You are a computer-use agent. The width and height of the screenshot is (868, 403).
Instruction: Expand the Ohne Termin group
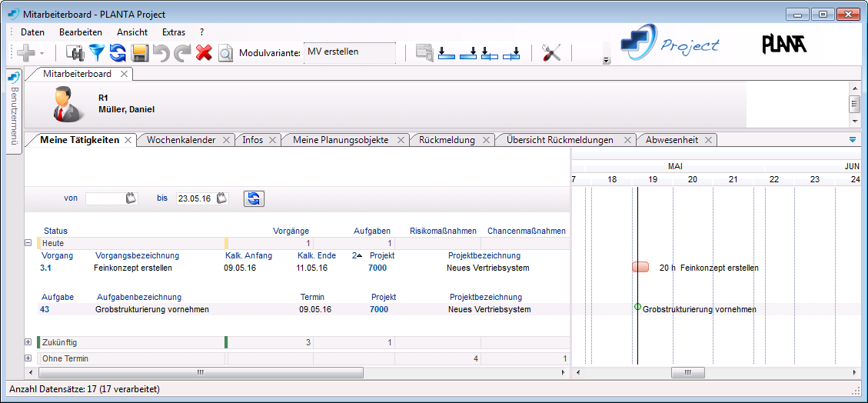click(28, 358)
